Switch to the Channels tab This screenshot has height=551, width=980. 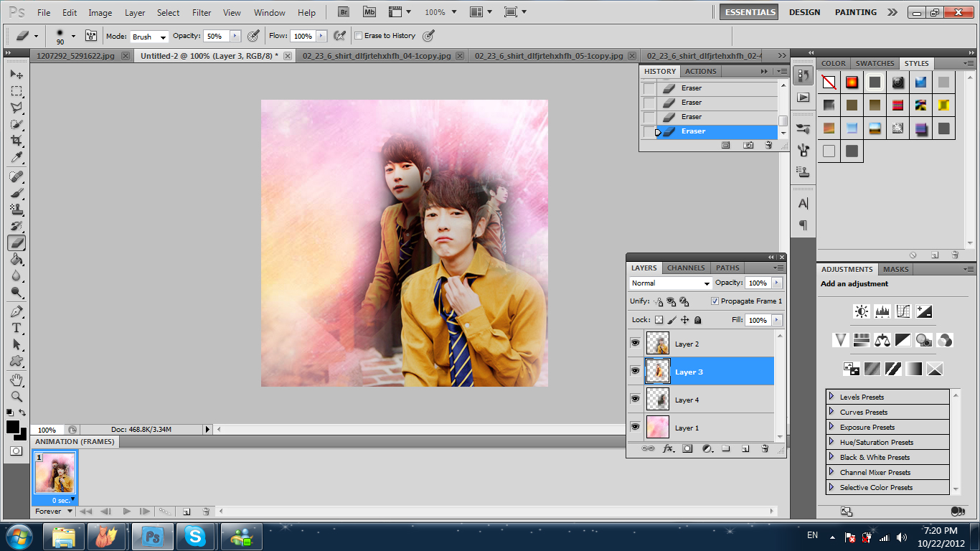(x=686, y=268)
